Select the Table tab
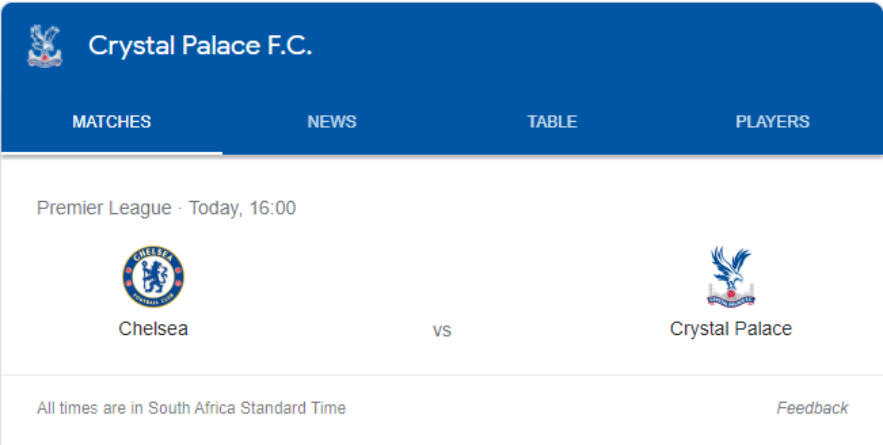883x445 pixels. (x=552, y=122)
